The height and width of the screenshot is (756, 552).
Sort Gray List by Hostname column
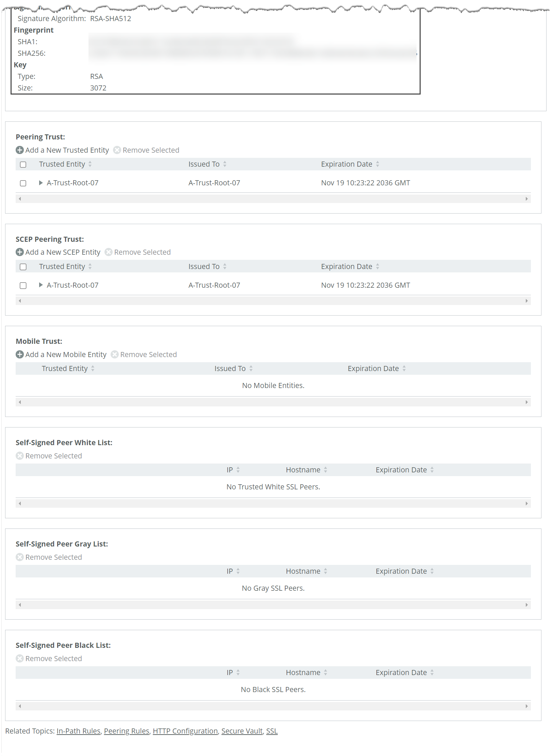point(325,571)
